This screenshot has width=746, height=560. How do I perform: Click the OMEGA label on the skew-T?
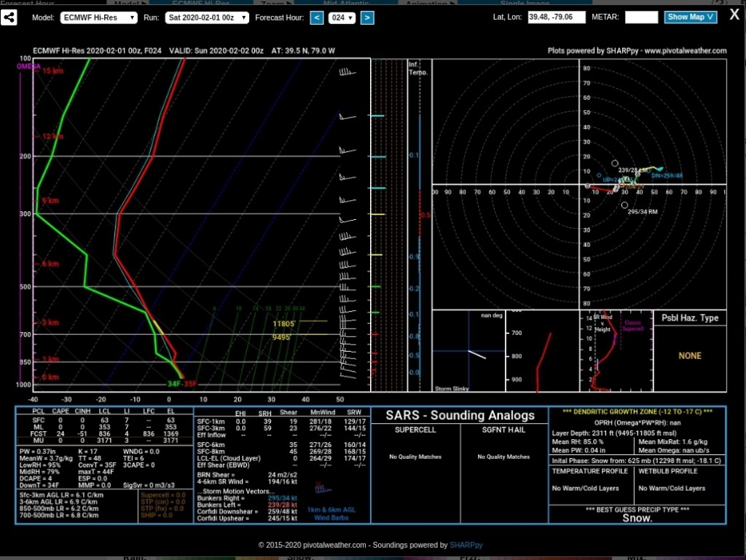[29, 66]
